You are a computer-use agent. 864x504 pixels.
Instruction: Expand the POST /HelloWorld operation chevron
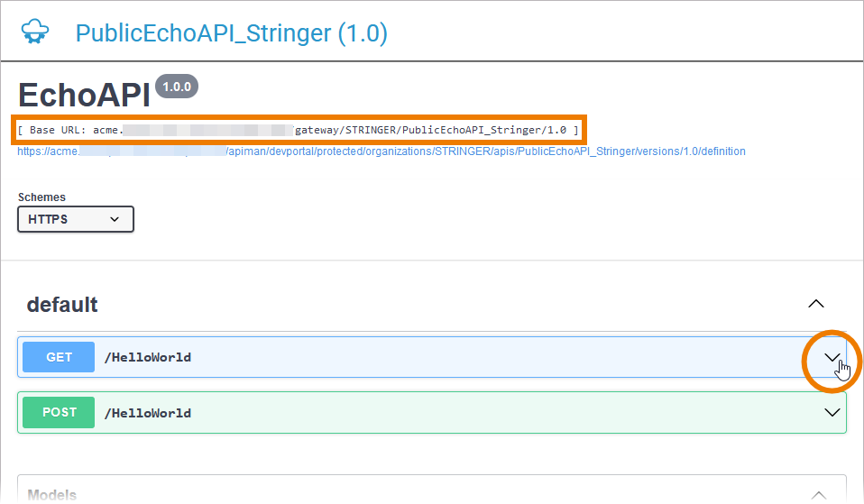point(832,412)
